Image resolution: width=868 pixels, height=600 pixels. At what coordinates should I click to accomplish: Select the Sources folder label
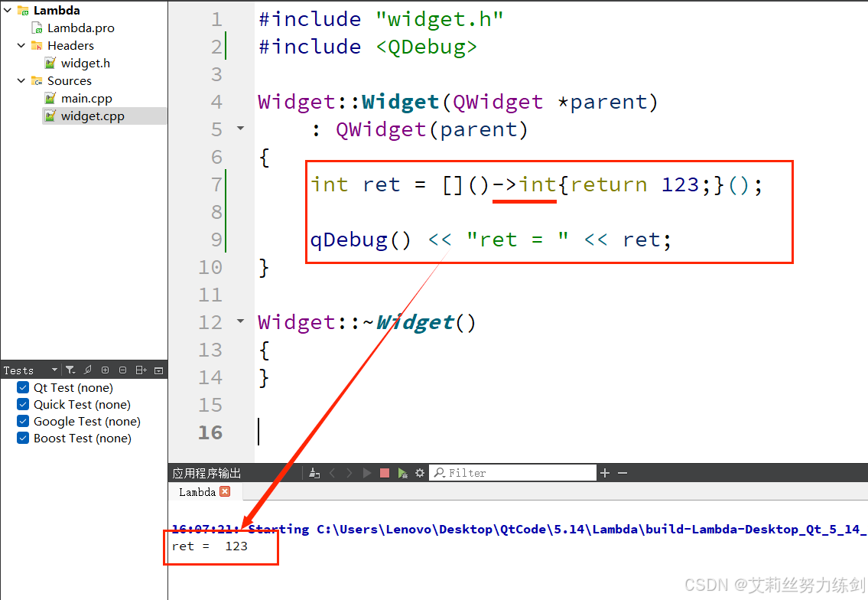69,81
